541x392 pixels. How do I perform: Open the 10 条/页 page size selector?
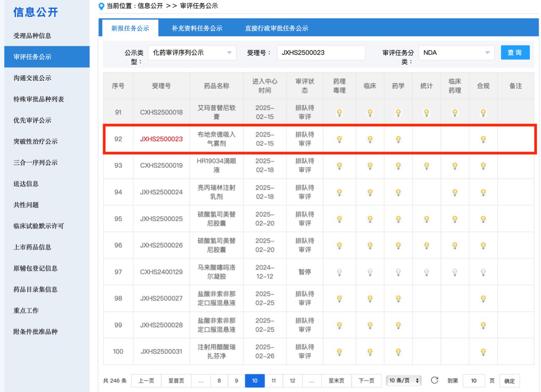click(404, 381)
